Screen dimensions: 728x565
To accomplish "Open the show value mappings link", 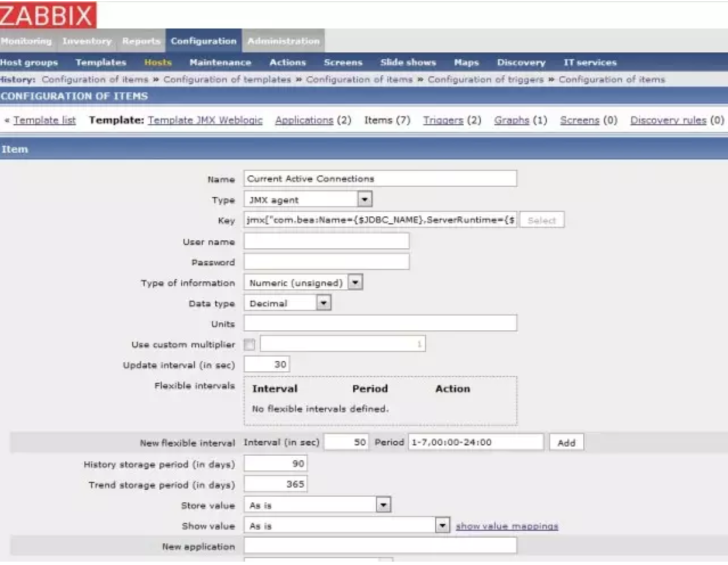I will [507, 526].
